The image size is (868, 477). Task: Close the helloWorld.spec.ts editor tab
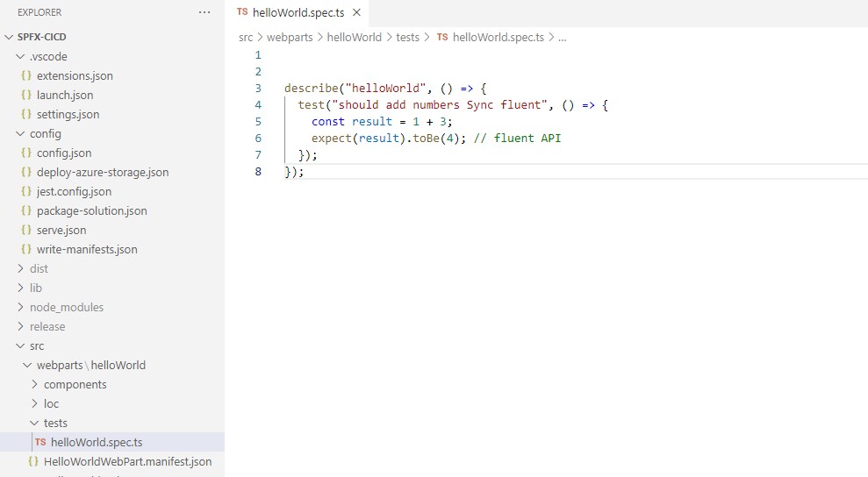pyautogui.click(x=356, y=13)
